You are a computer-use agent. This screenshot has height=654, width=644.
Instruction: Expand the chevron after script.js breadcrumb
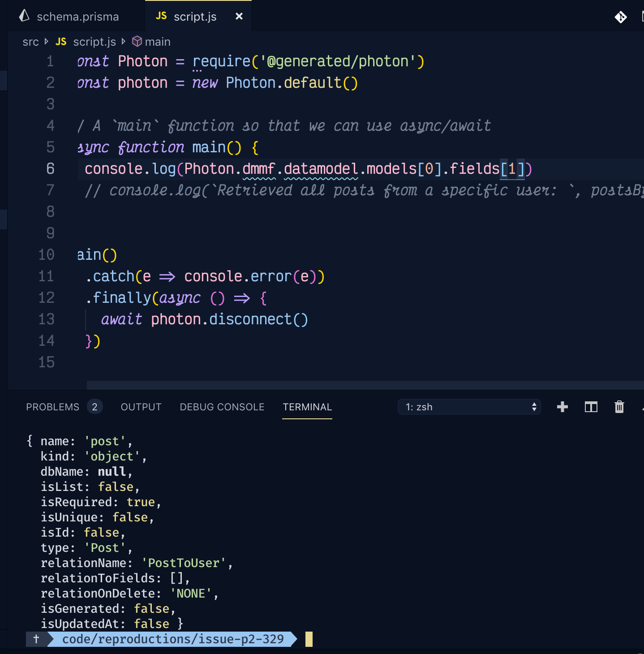123,41
